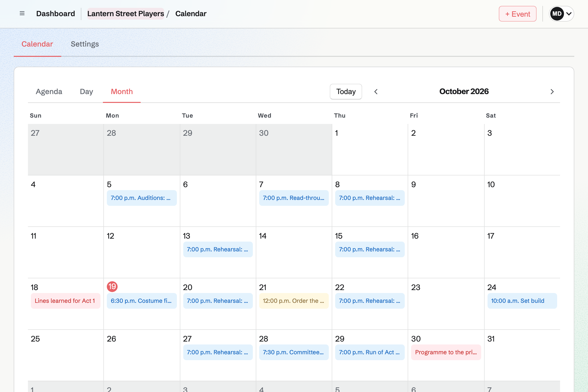
Task: Go to next month arrow
Action: pyautogui.click(x=552, y=92)
